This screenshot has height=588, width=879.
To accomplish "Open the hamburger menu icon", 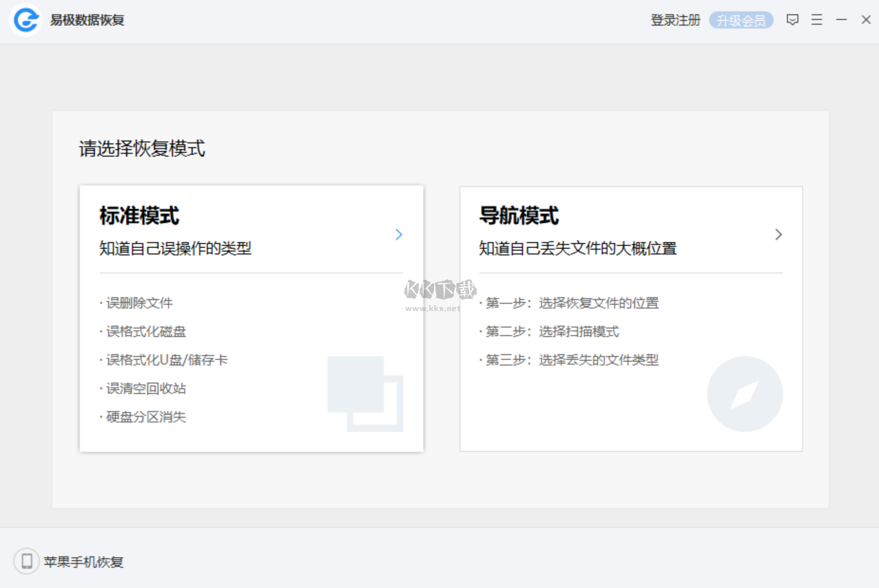I will point(816,20).
